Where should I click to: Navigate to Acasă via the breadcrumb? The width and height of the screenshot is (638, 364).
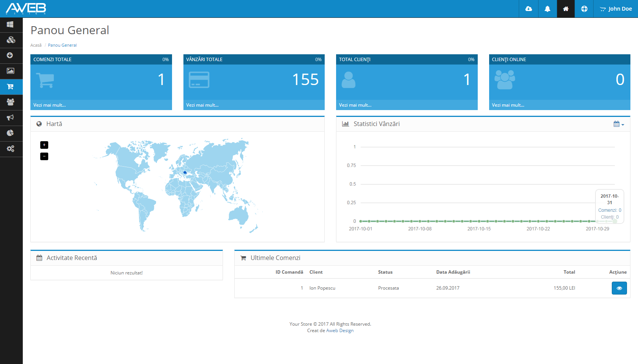(x=35, y=45)
